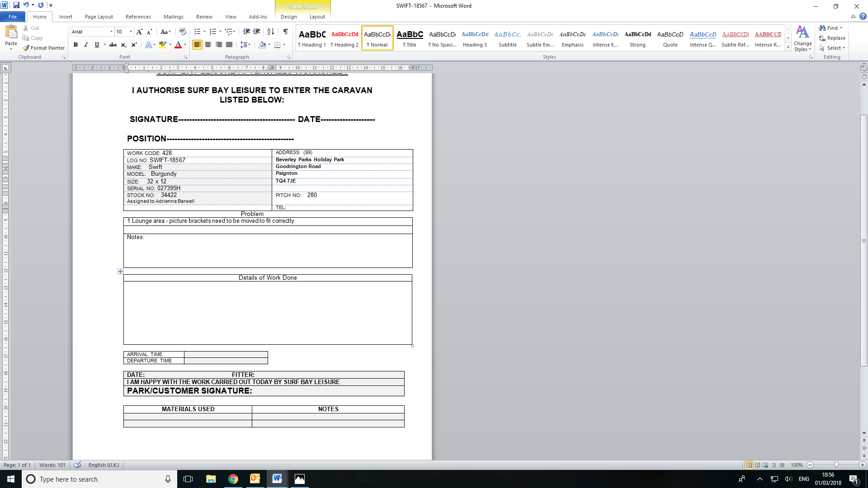
Task: Switch to the Page Layout ribbon tab
Action: coord(99,17)
